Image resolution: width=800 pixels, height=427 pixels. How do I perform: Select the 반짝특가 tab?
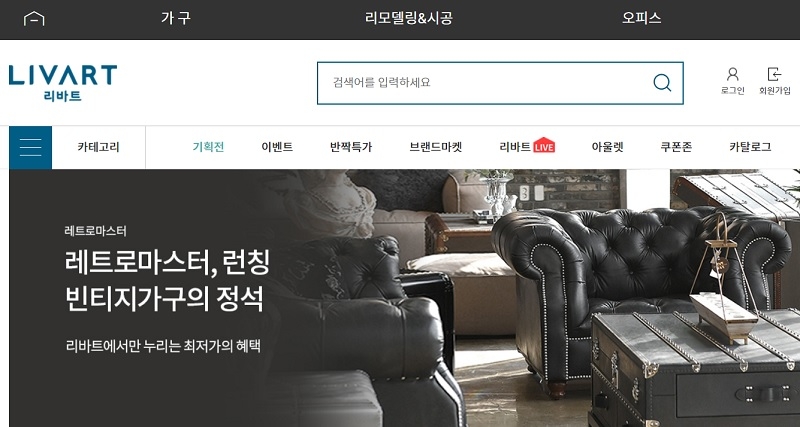[x=351, y=147]
